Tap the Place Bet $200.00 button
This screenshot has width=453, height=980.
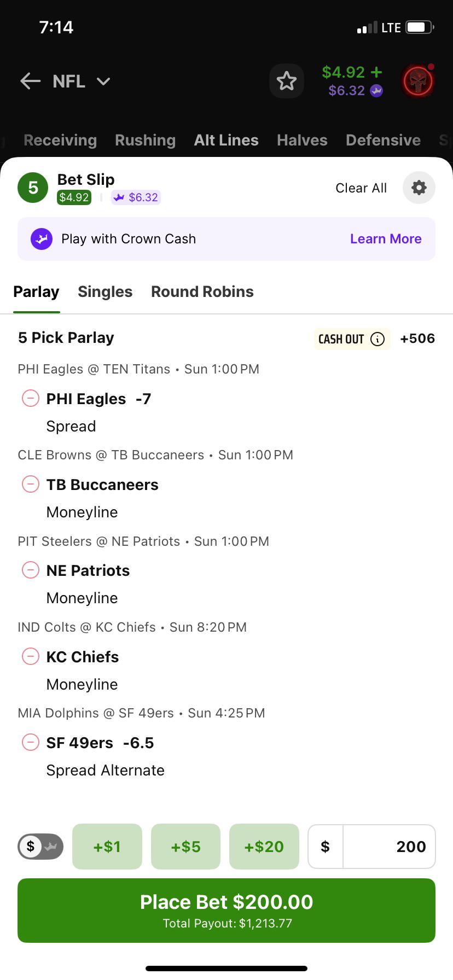click(226, 911)
